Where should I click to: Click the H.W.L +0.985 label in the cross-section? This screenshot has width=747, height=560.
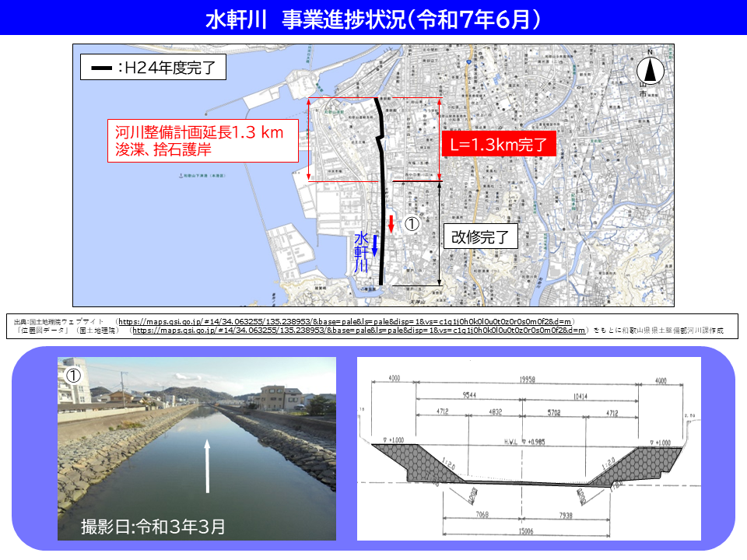(x=528, y=442)
